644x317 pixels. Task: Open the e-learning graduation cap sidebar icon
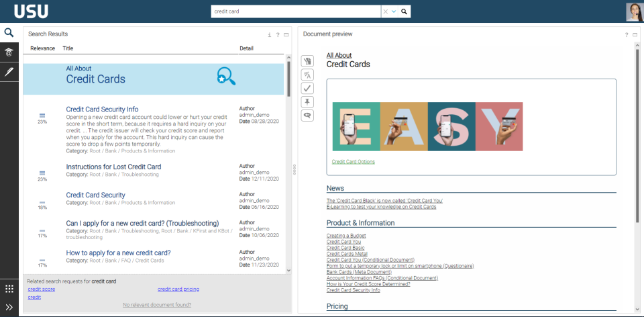pyautogui.click(x=9, y=52)
